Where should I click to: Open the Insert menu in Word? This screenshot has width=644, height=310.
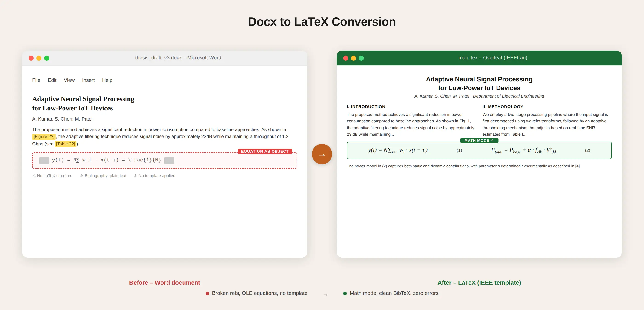click(88, 80)
